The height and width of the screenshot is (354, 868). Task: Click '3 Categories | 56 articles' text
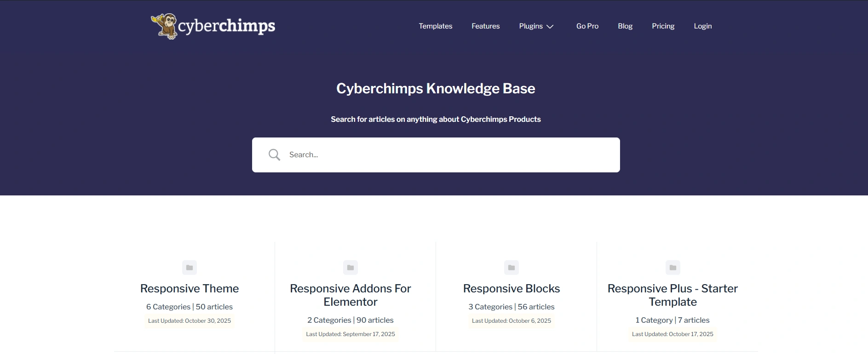tap(512, 307)
